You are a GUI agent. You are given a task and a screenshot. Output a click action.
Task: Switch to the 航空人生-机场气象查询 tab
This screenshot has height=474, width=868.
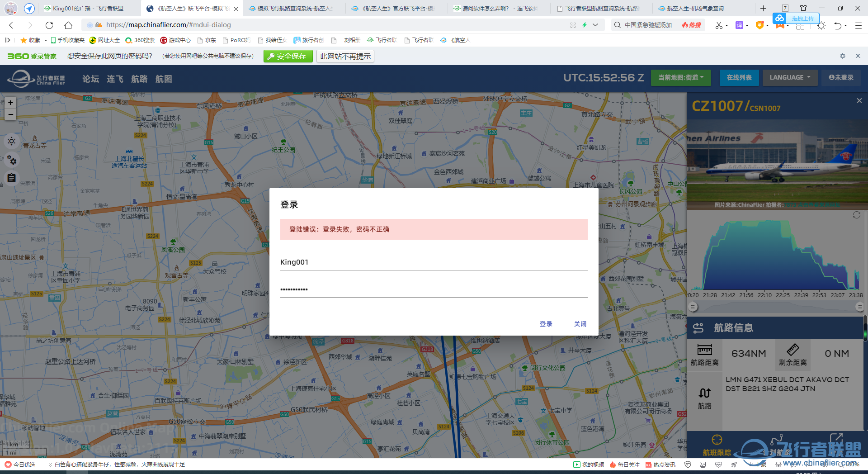point(702,8)
